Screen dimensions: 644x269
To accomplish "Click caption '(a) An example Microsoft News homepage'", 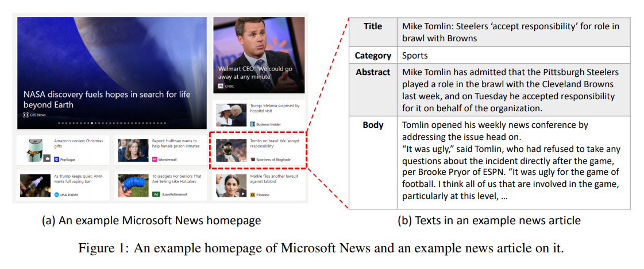I will coord(152,221).
